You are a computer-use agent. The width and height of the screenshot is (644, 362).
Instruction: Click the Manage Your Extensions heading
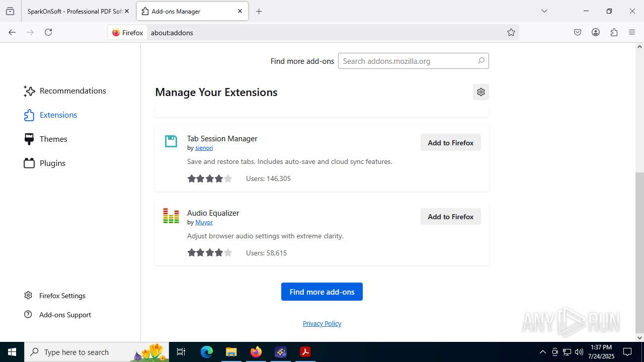[x=216, y=93]
